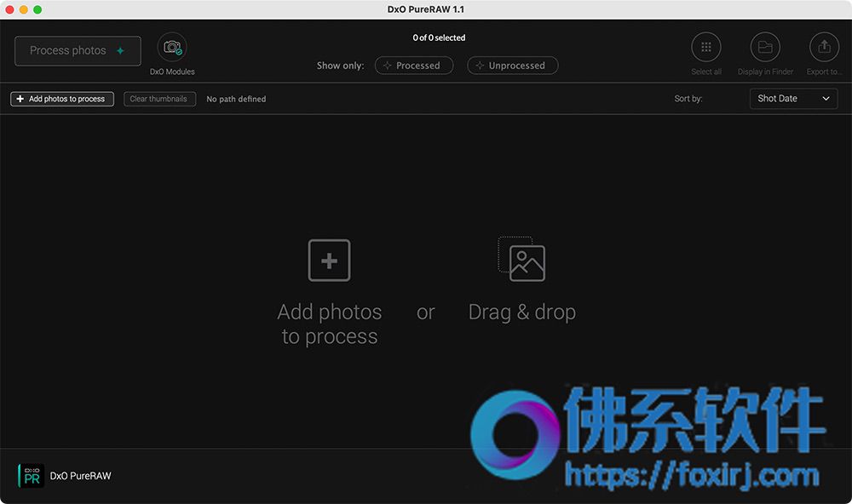Screen dimensions: 852x504
Task: Close the DxO PureRAW window
Action: coord(9,9)
